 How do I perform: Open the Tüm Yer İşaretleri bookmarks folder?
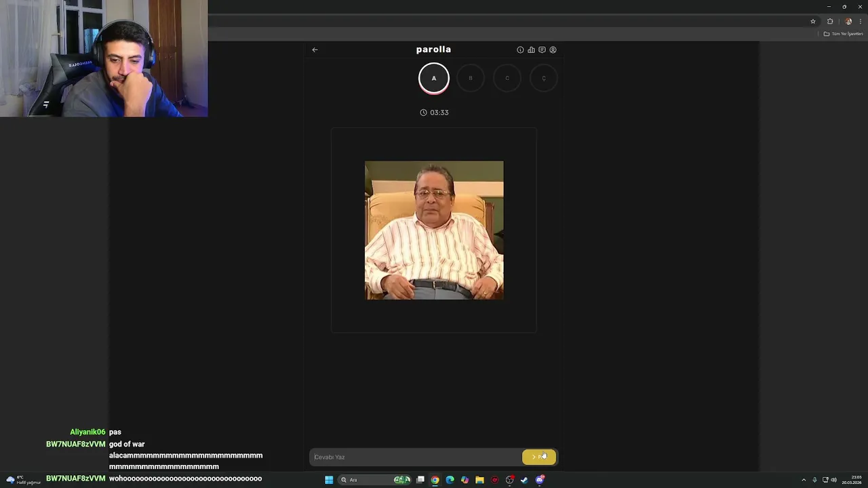point(843,34)
